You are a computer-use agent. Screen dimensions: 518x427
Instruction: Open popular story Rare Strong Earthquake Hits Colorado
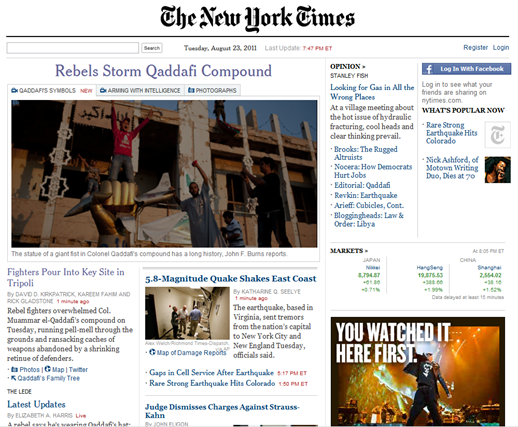(452, 133)
